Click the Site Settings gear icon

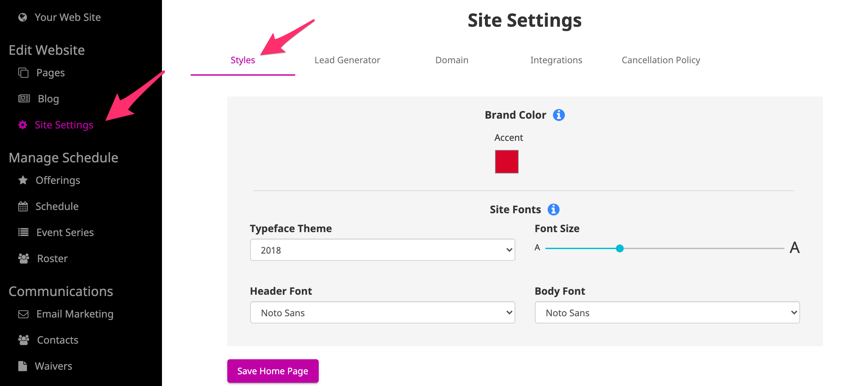(x=23, y=125)
